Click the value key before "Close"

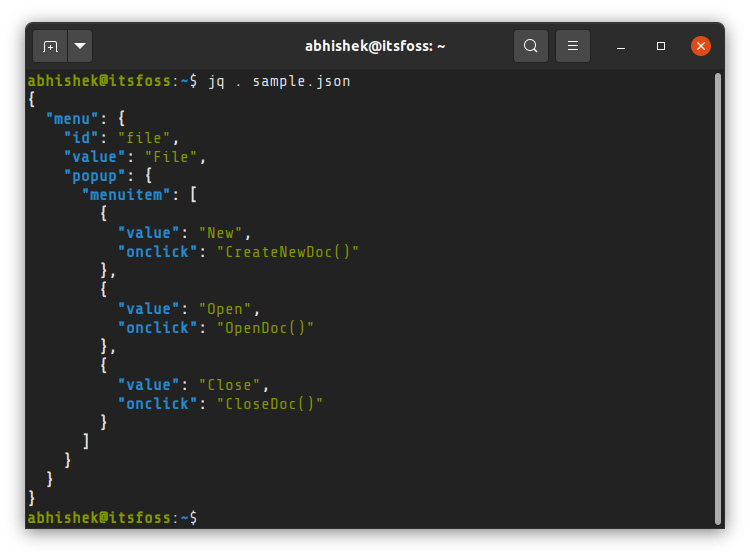148,385
